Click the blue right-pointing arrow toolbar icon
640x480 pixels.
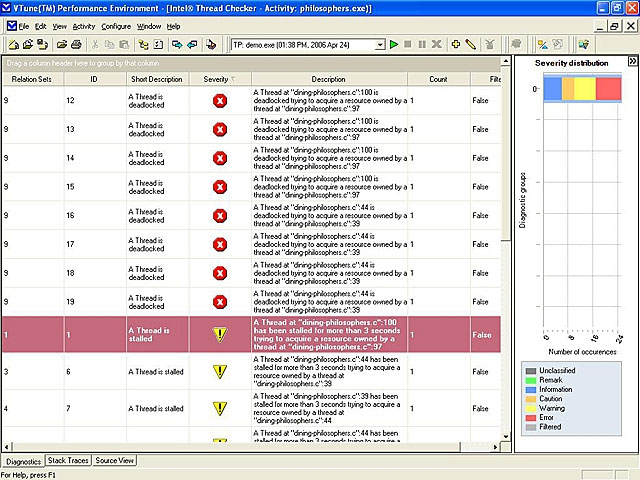[177, 44]
